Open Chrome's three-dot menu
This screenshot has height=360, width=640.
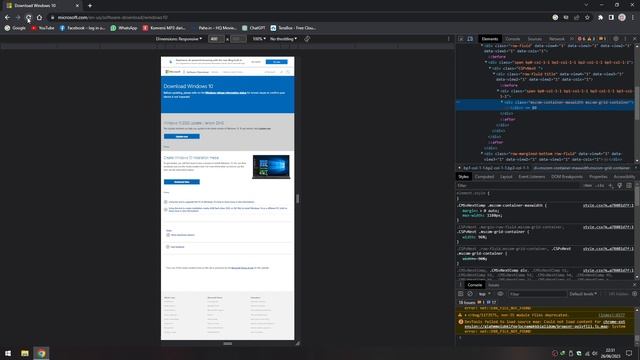(x=633, y=18)
